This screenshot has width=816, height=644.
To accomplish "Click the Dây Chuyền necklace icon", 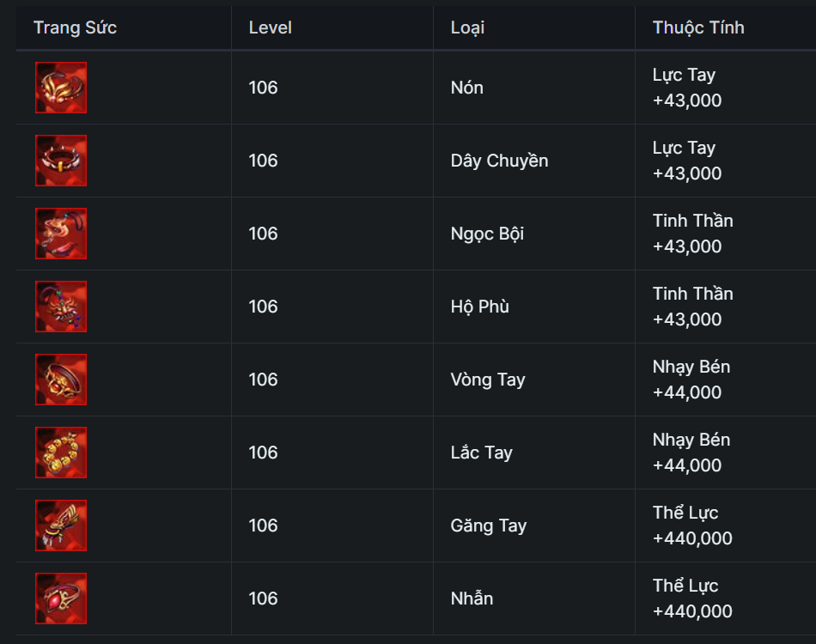I will pos(61,161).
